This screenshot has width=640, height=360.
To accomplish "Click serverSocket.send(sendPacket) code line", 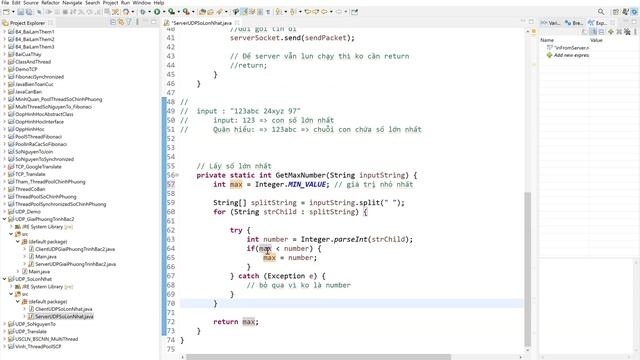I will coord(292,38).
